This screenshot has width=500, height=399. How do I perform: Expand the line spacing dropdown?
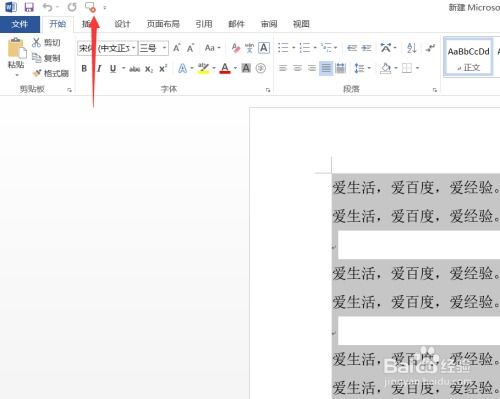coord(369,68)
